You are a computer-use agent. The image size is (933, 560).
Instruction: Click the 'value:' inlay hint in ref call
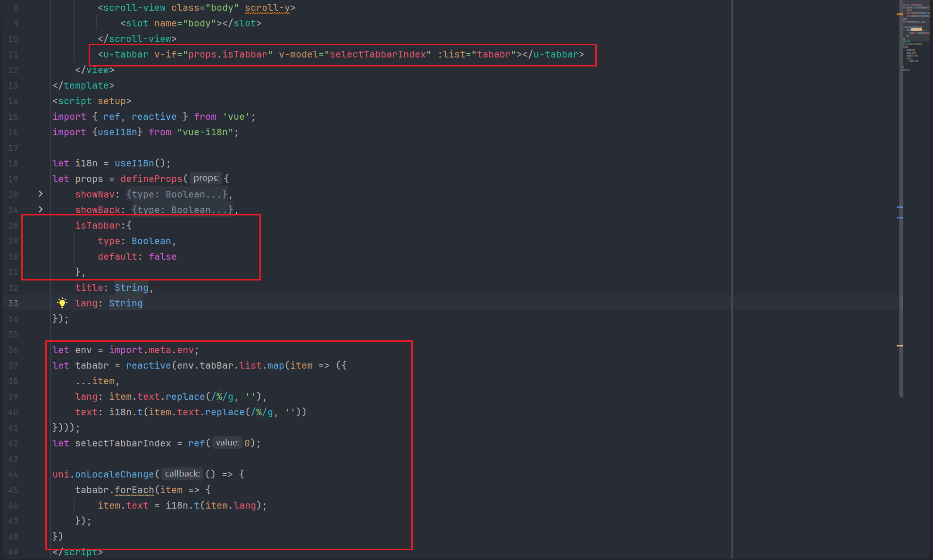pos(227,443)
